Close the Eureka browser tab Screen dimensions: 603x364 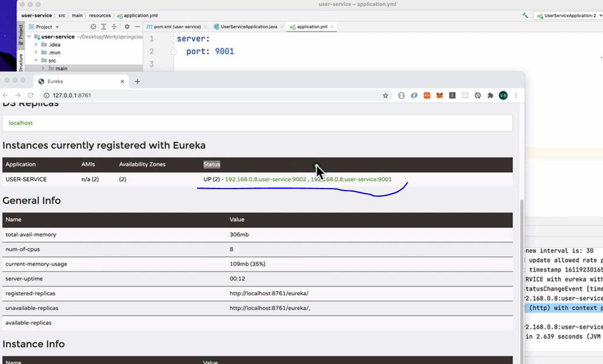click(122, 81)
